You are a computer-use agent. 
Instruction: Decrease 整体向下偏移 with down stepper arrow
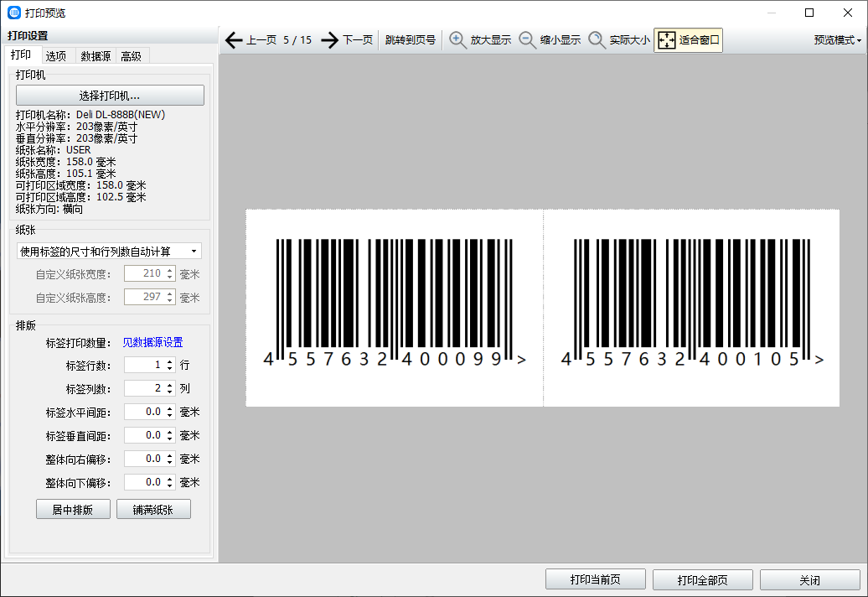[170, 486]
